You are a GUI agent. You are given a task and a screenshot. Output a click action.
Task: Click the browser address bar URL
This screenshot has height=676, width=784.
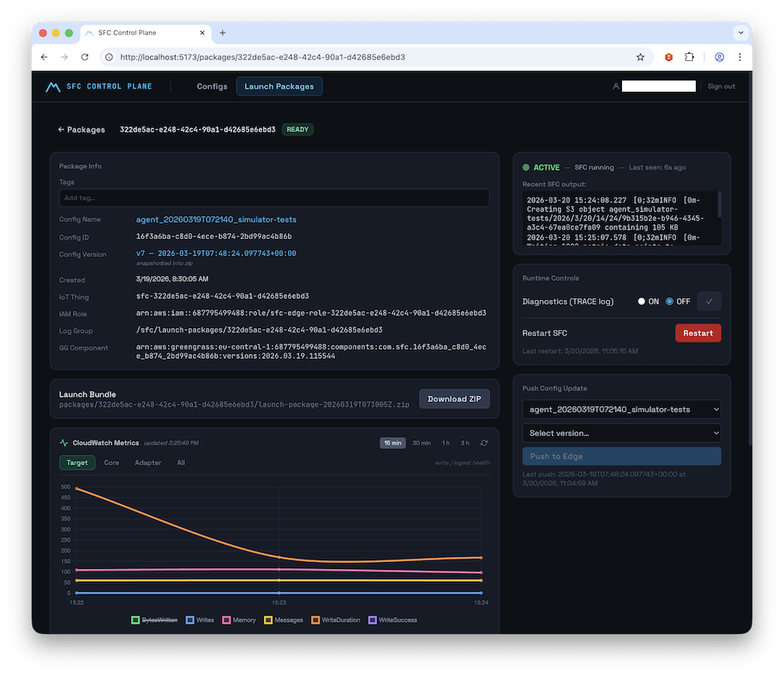(262, 57)
